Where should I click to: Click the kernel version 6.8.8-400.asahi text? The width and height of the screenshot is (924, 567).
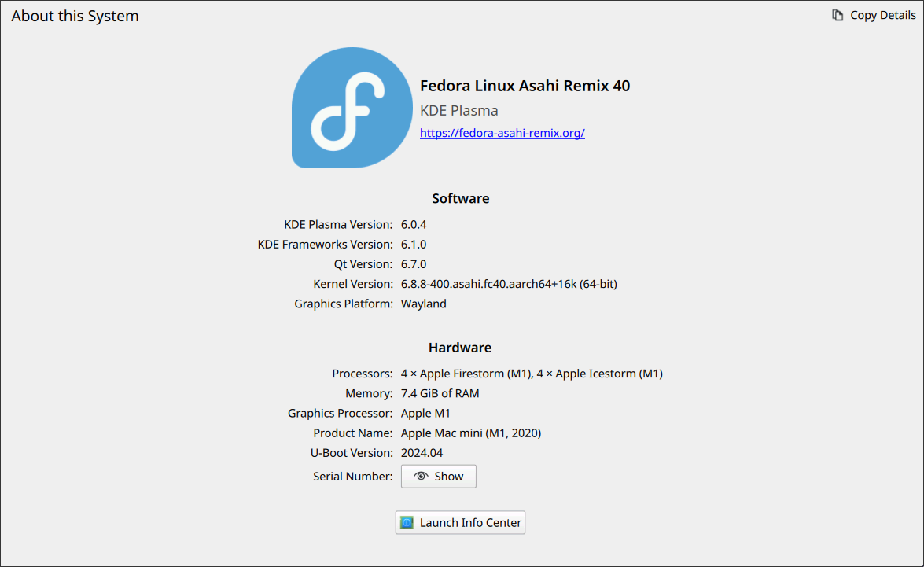pos(509,284)
